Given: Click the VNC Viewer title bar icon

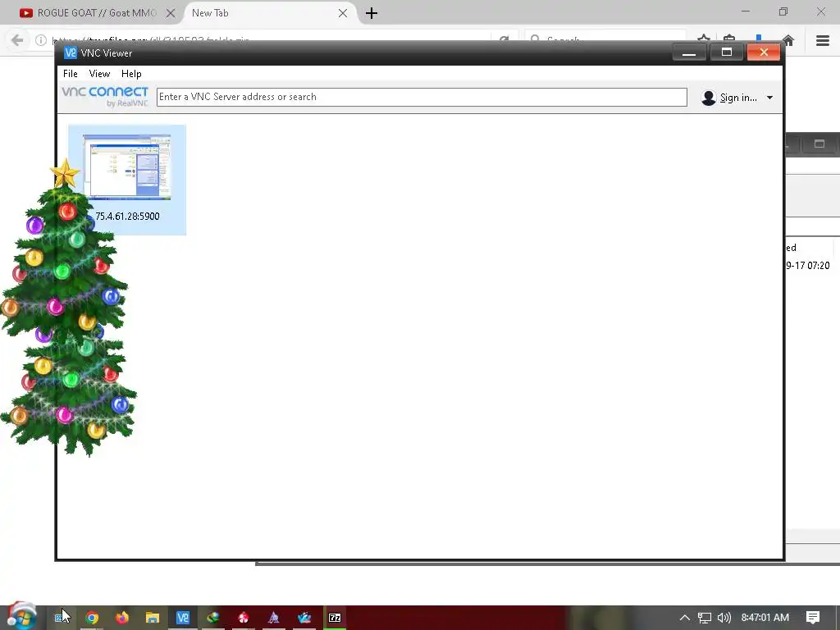Looking at the screenshot, I should 71,52.
